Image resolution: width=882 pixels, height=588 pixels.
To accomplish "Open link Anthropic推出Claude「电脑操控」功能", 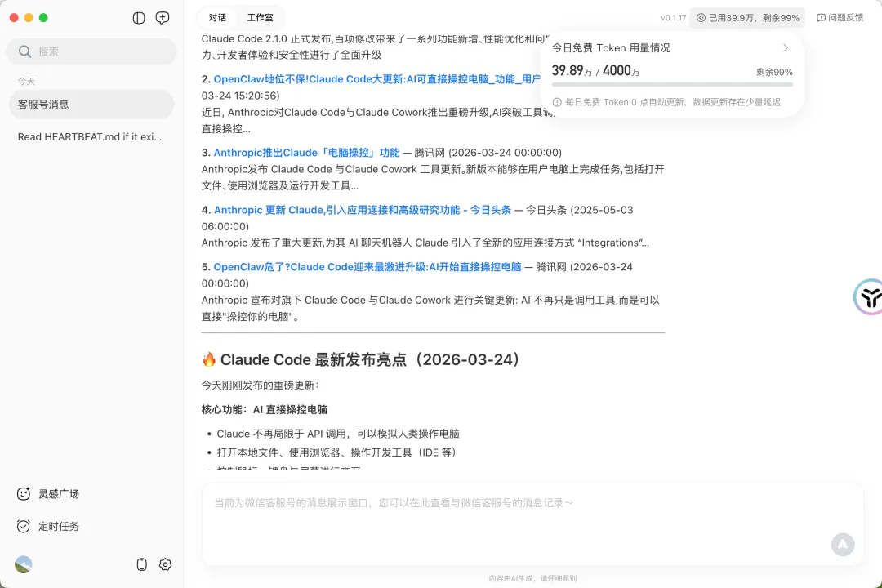I will tap(306, 153).
